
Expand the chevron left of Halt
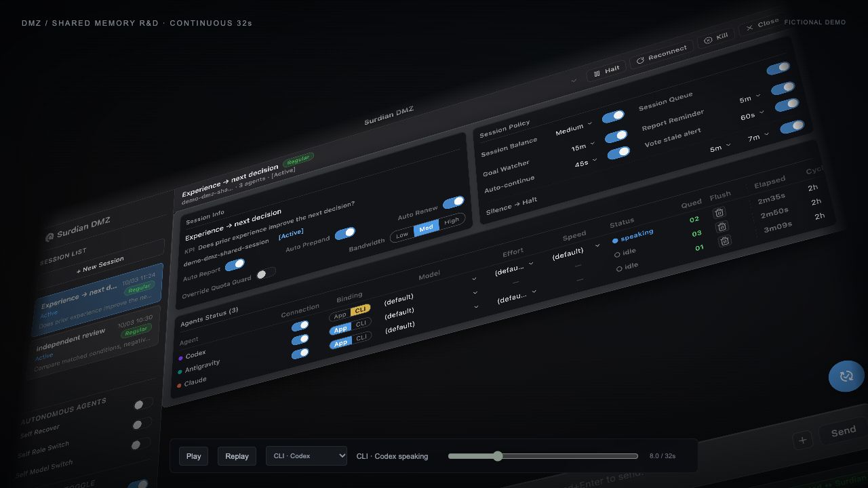pos(574,80)
